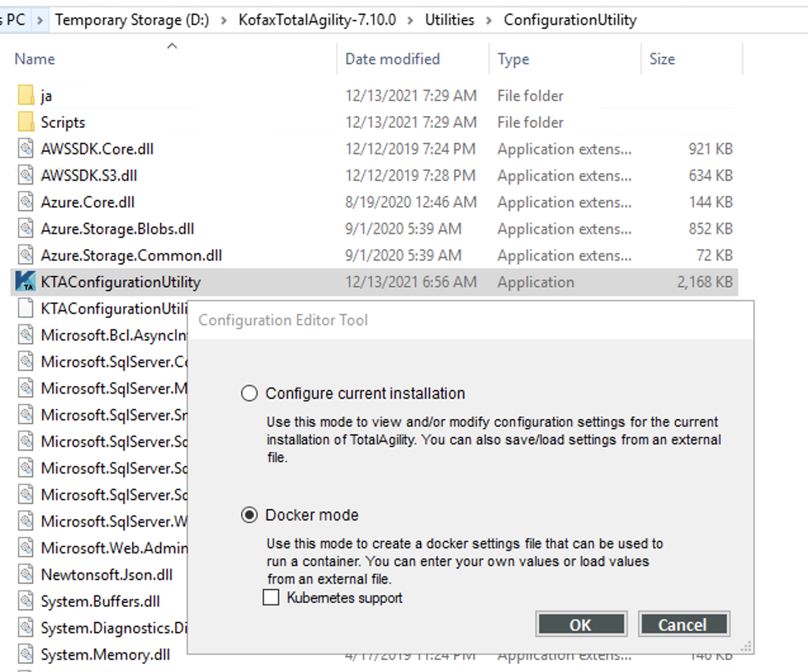Click Microsoft.Web.Admin file icon
Image resolution: width=808 pixels, height=672 pixels.
25,548
